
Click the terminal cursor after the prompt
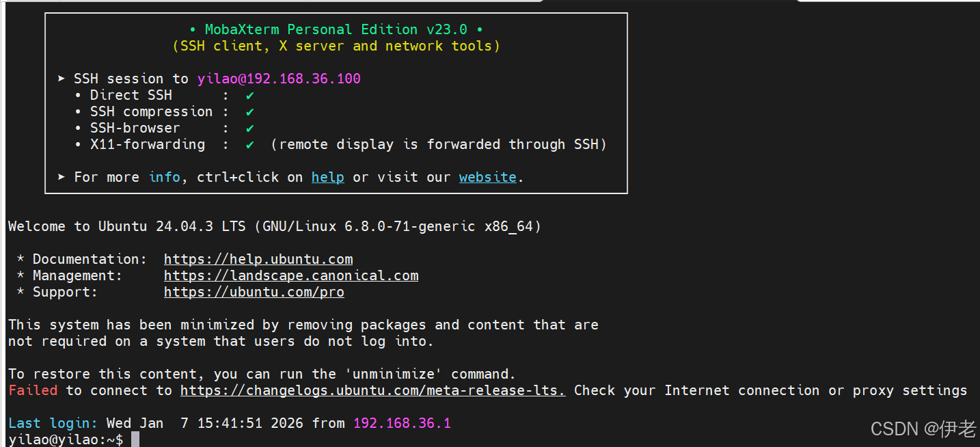click(x=135, y=439)
